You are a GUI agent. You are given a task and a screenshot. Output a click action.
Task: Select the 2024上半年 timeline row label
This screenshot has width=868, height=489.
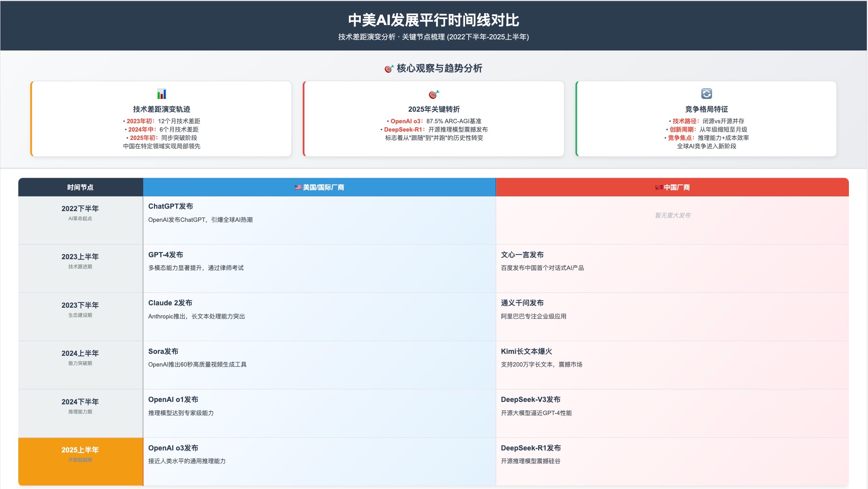click(80, 353)
